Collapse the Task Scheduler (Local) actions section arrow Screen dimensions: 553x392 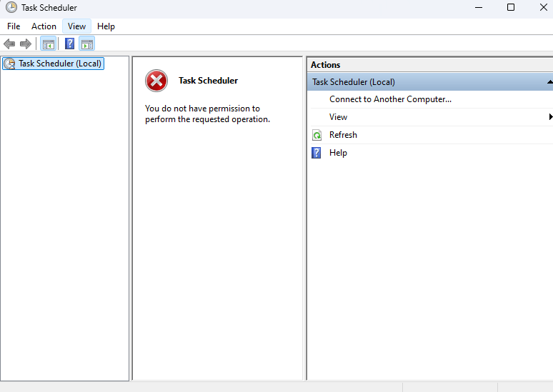click(549, 82)
